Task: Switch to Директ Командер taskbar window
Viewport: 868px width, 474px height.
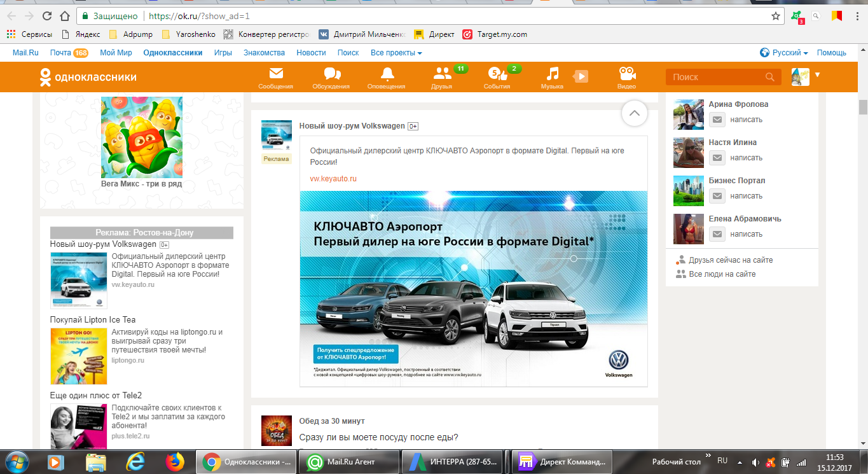Action: pyautogui.click(x=561, y=462)
